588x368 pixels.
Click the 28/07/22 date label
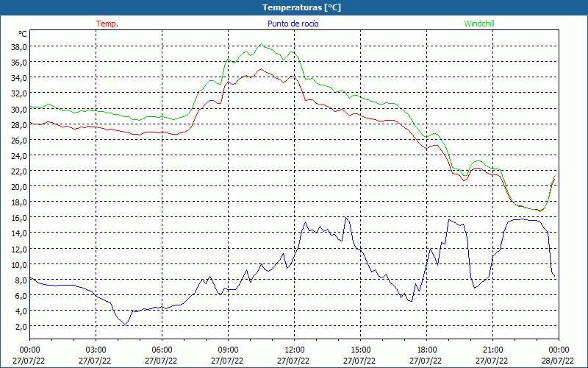558,361
